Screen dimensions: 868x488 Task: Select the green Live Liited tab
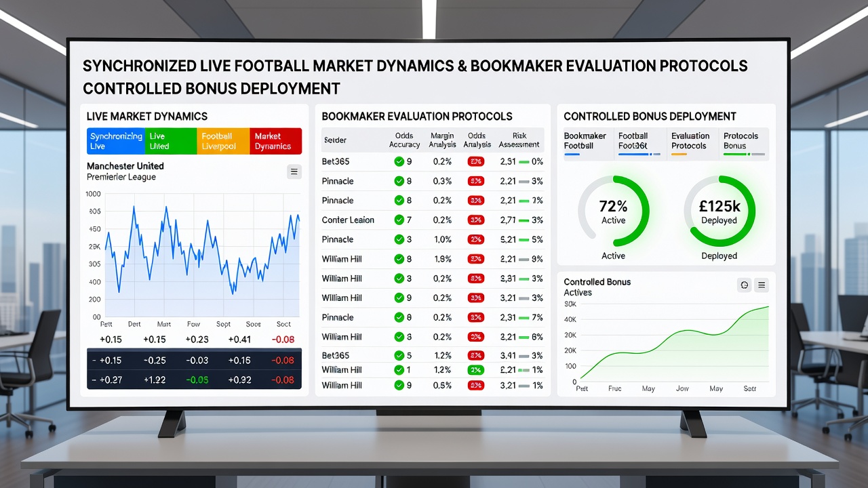tap(170, 141)
